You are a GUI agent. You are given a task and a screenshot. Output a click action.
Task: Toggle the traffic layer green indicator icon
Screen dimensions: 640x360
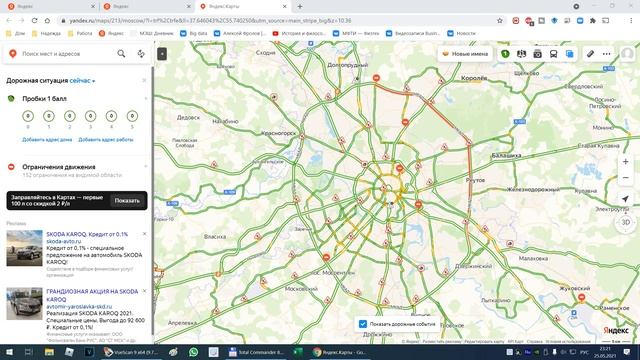[505, 53]
